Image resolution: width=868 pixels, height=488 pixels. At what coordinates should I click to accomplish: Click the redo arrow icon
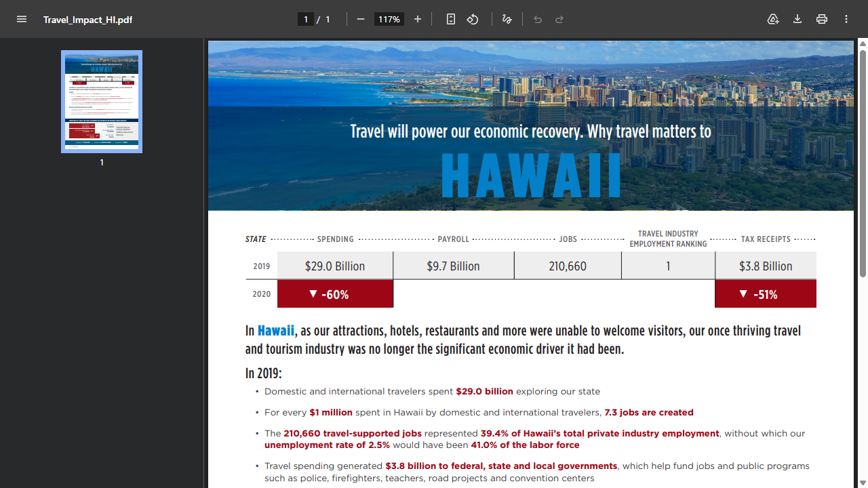click(x=559, y=19)
